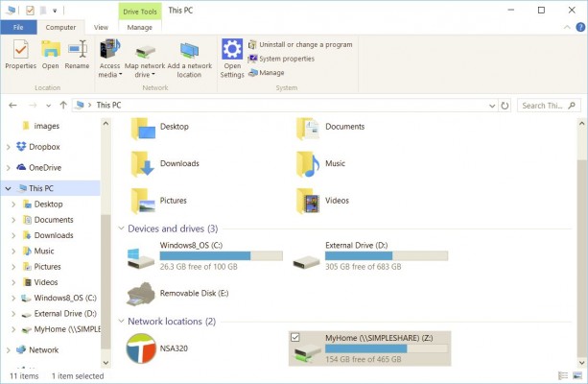This screenshot has height=384, width=588.
Task: Select the Removable Disk (E:) icon
Action: coord(144,294)
